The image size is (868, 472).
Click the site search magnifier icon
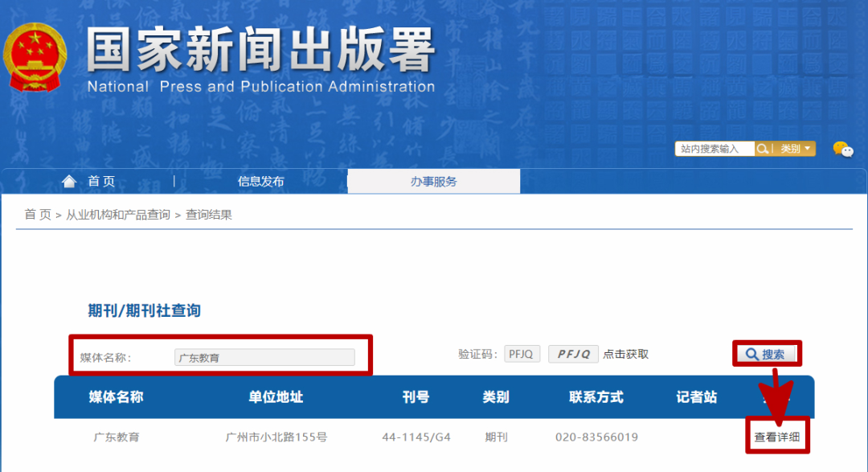point(762,149)
